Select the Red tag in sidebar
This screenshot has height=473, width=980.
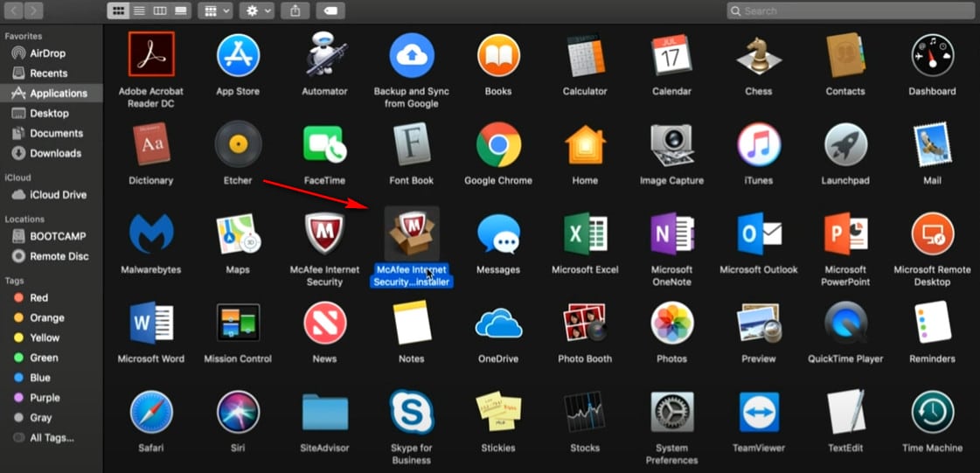click(39, 298)
